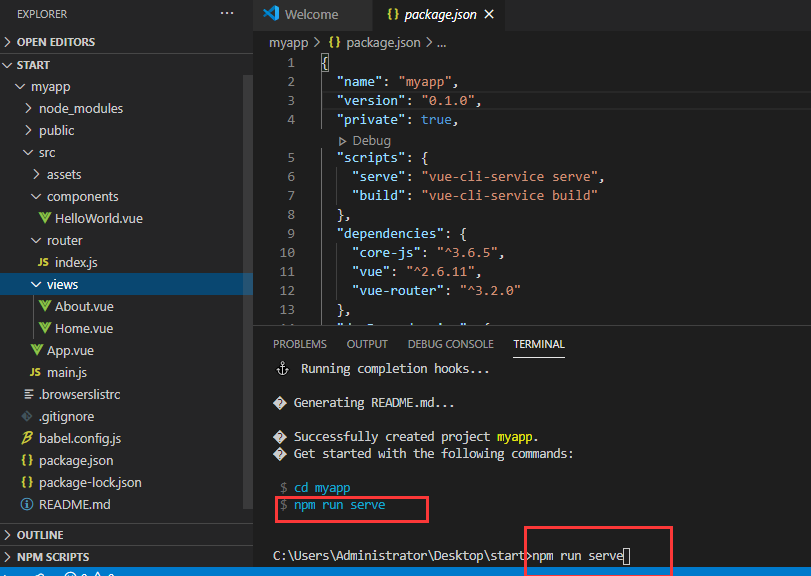
Task: Click the info icon beside README.md
Action: 27,504
